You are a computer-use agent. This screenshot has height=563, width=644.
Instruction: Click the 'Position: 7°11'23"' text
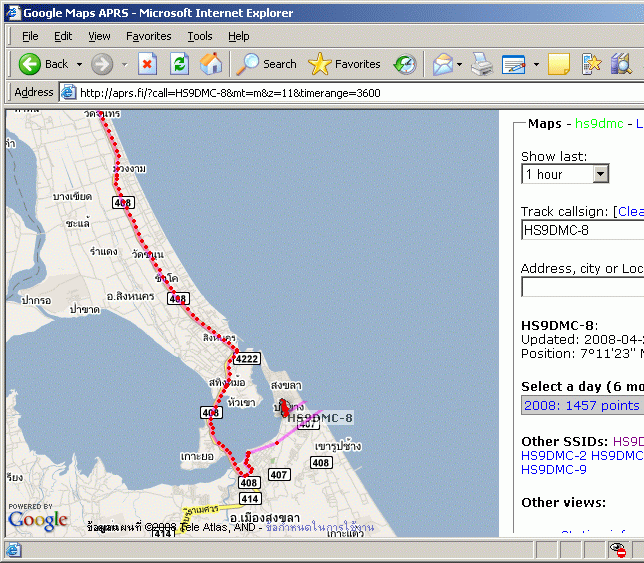pyautogui.click(x=577, y=354)
